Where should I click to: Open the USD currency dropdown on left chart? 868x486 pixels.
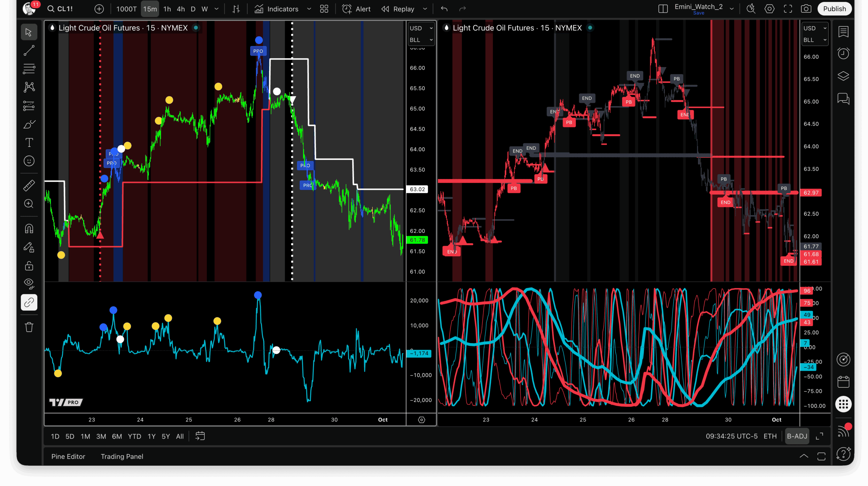[421, 28]
